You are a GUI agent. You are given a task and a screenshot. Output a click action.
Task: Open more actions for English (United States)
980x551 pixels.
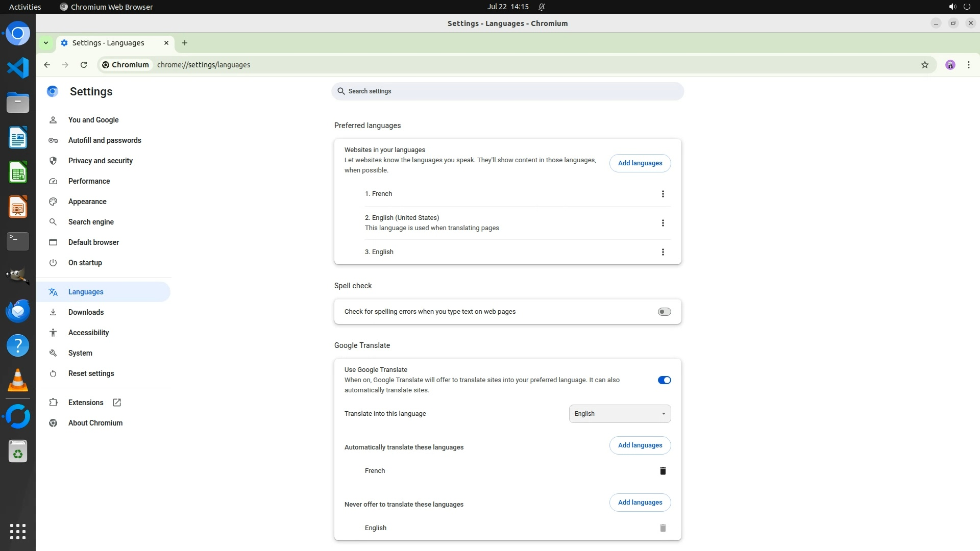click(663, 223)
